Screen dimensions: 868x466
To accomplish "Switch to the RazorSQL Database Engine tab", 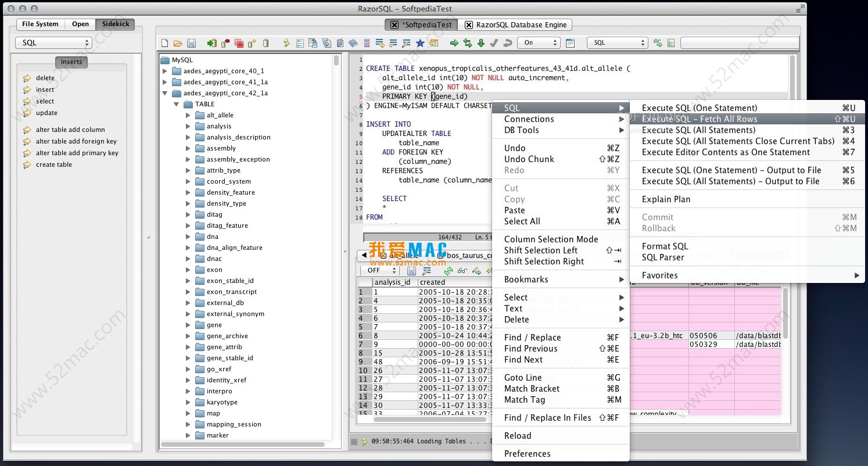I will (515, 25).
